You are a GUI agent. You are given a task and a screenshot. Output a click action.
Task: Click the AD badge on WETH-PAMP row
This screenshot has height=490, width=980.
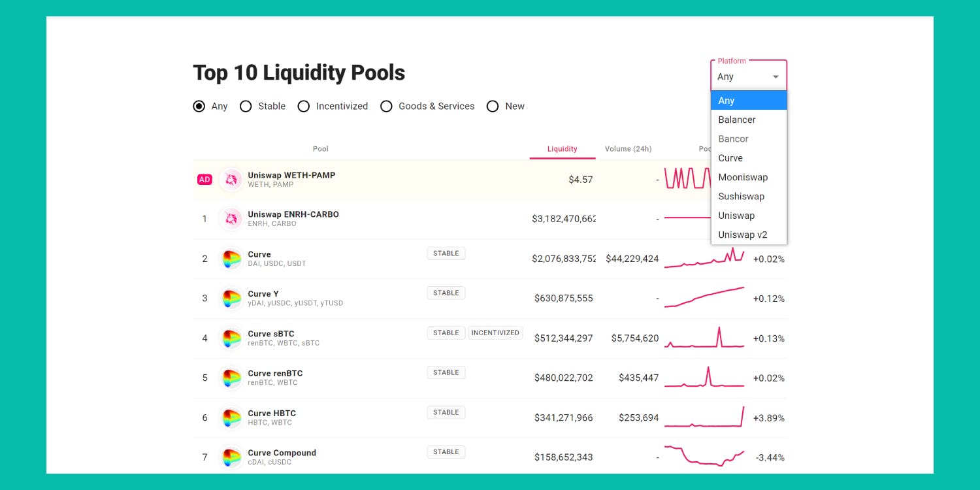coord(204,180)
